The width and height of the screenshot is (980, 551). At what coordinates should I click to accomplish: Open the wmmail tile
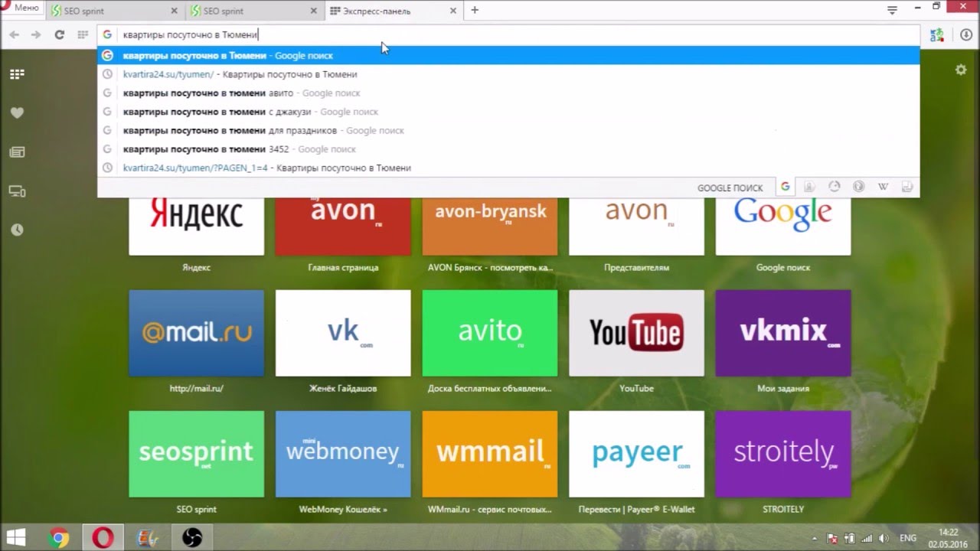(x=490, y=454)
